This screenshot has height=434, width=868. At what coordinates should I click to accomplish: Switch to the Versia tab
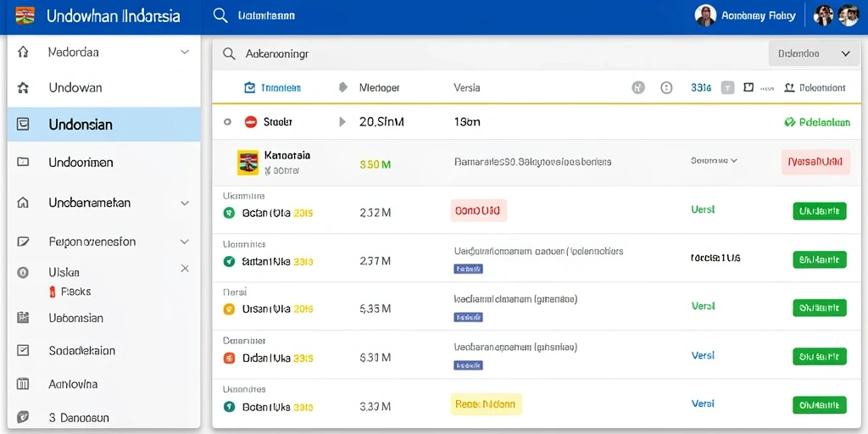click(467, 87)
